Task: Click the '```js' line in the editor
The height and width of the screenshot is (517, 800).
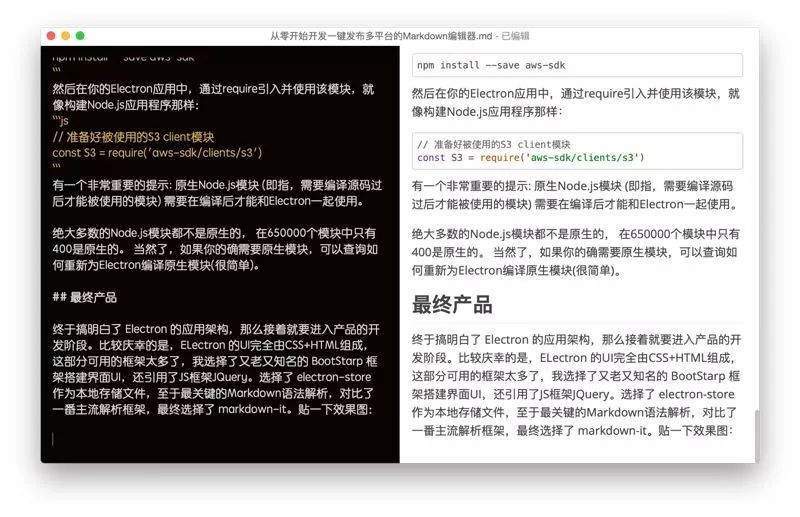Action: pos(60,121)
